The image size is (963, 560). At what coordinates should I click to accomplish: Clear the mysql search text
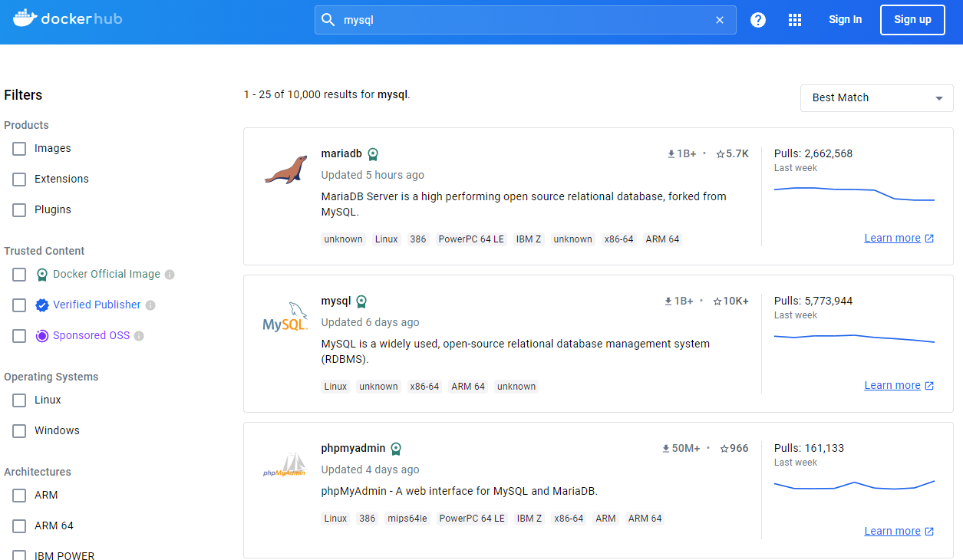pos(720,20)
